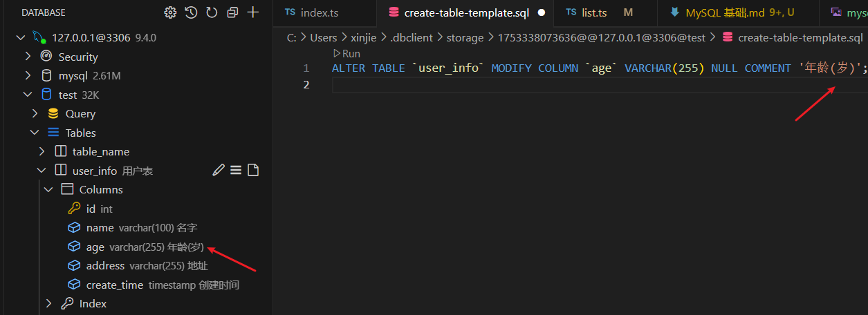Click the list icon beside user_info
This screenshot has height=315, width=868.
[x=236, y=170]
